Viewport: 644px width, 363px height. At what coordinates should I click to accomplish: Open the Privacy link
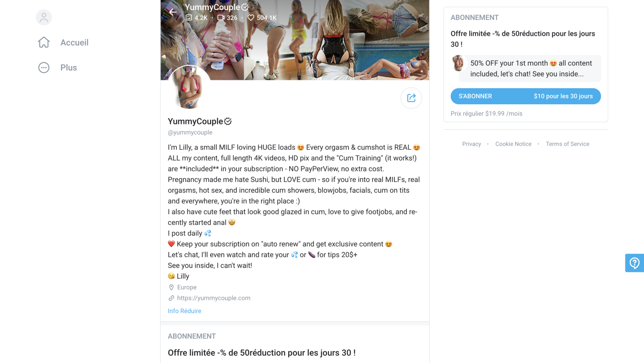471,144
